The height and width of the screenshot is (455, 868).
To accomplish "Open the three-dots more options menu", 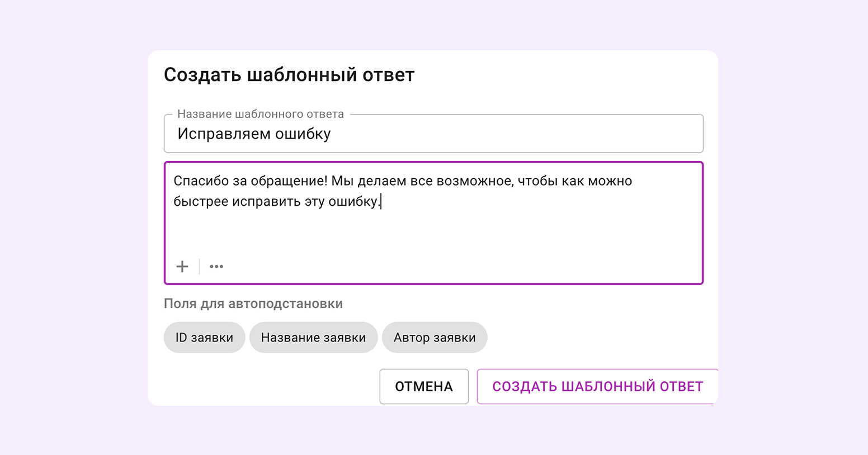I will pyautogui.click(x=216, y=267).
